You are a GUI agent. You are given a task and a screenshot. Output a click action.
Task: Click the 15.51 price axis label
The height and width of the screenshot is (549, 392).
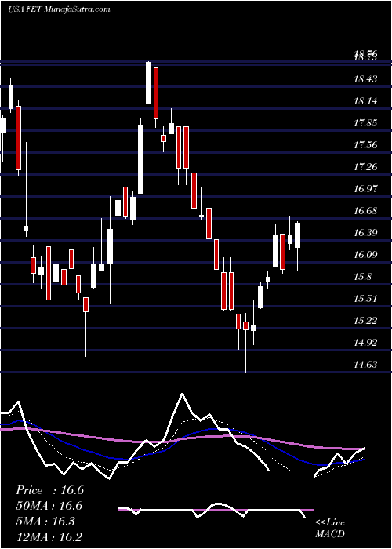tap(366, 299)
